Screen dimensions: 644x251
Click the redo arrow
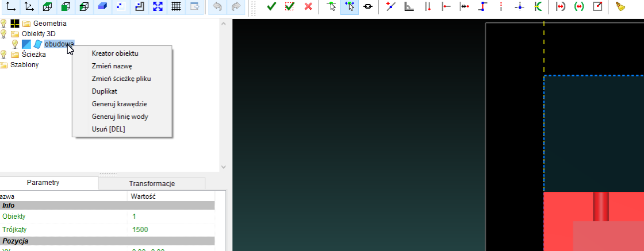click(236, 6)
